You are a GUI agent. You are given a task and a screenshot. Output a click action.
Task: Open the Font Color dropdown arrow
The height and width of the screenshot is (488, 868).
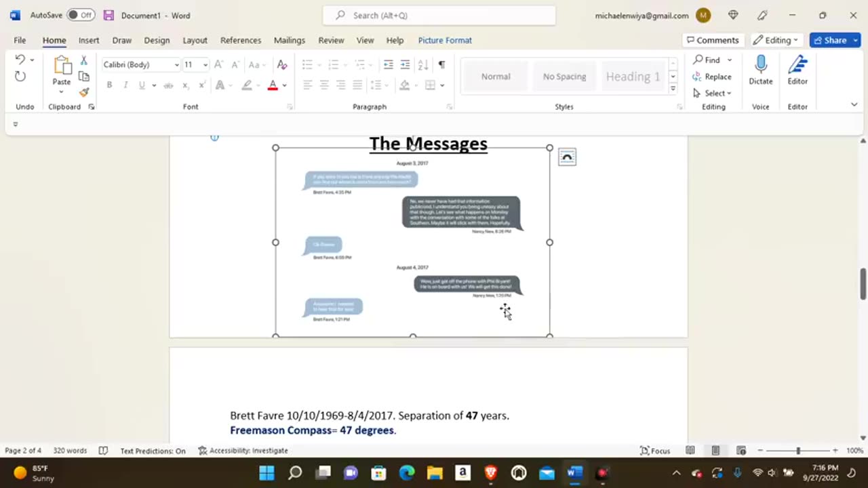[285, 85]
